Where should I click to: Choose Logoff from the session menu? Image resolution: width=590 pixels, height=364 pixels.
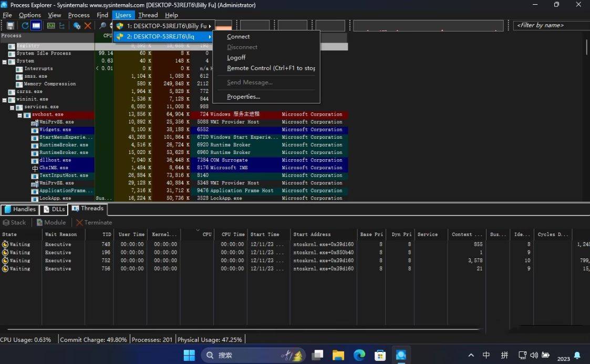[x=236, y=57]
